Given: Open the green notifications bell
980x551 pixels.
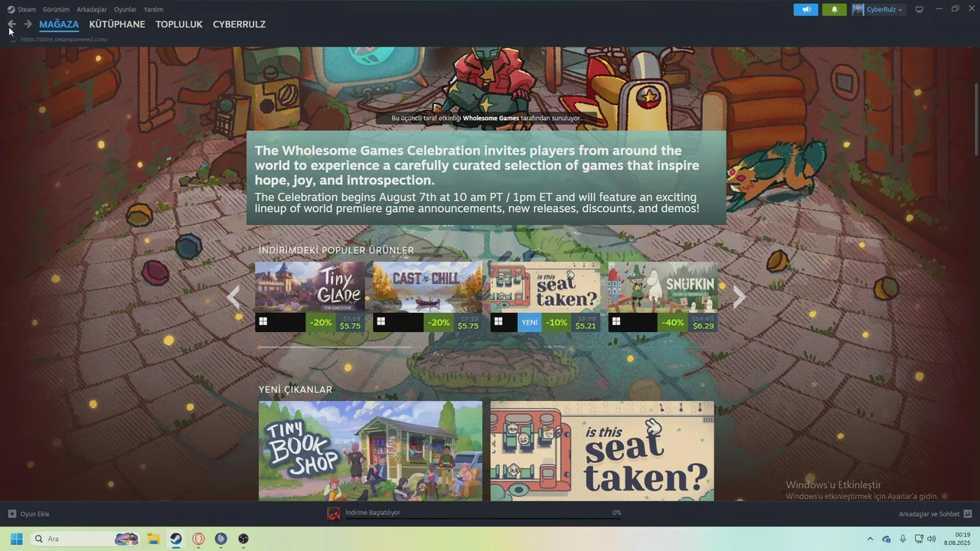Looking at the screenshot, I should 835,9.
